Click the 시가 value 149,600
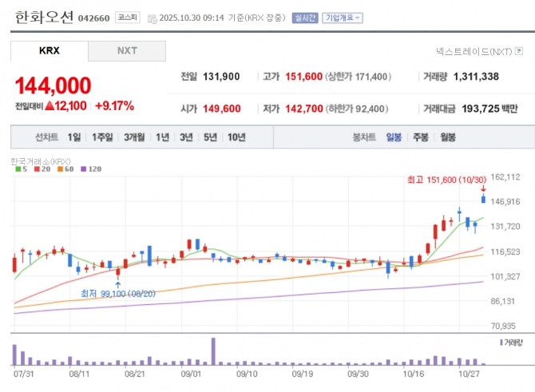 (x=222, y=109)
